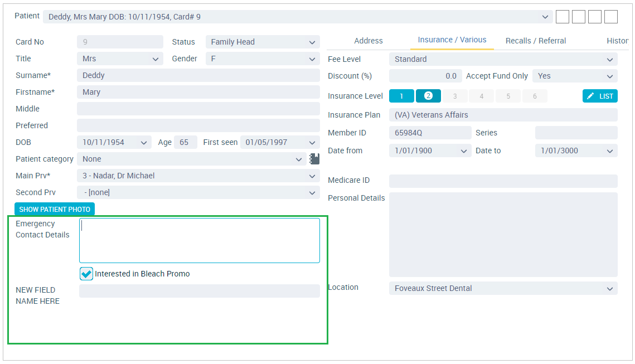Select the Insurance / Various tab

click(x=452, y=40)
